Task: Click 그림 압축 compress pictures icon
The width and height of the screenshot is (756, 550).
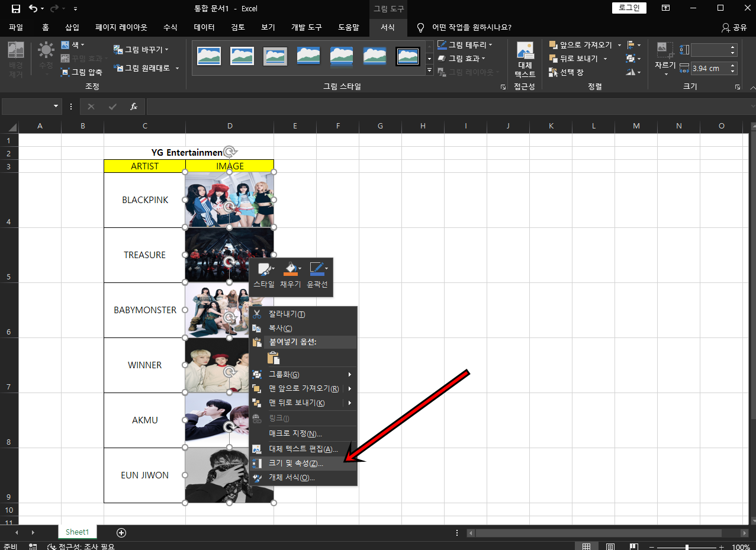Action: [65, 72]
